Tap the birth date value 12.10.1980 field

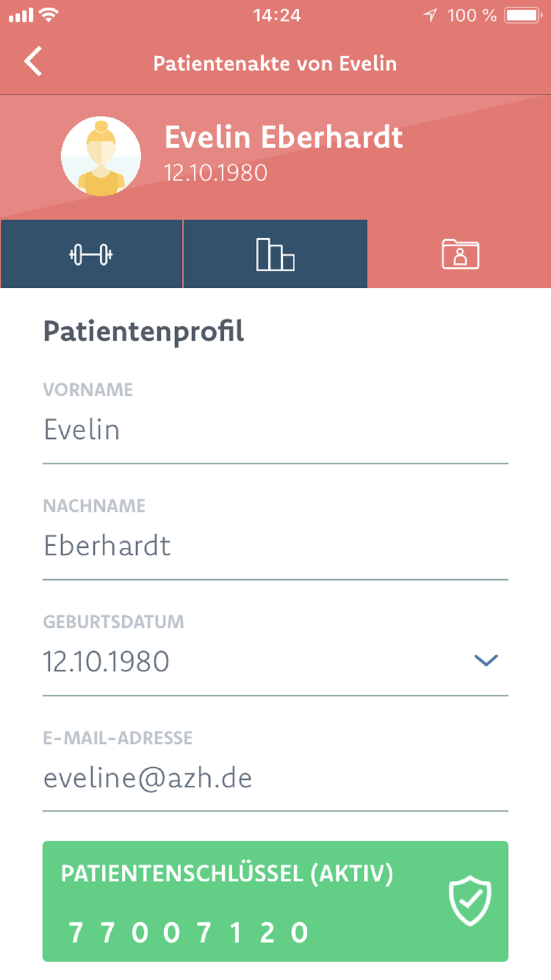click(x=107, y=662)
